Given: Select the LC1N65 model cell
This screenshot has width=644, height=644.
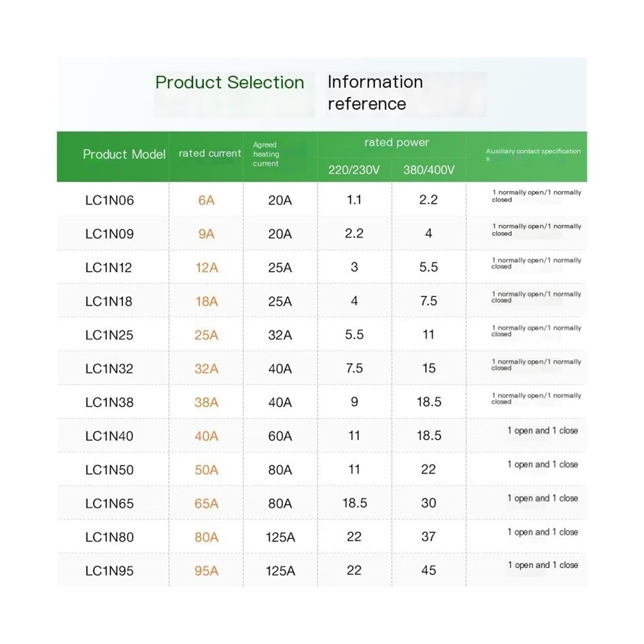Looking at the screenshot, I should click(x=109, y=503).
